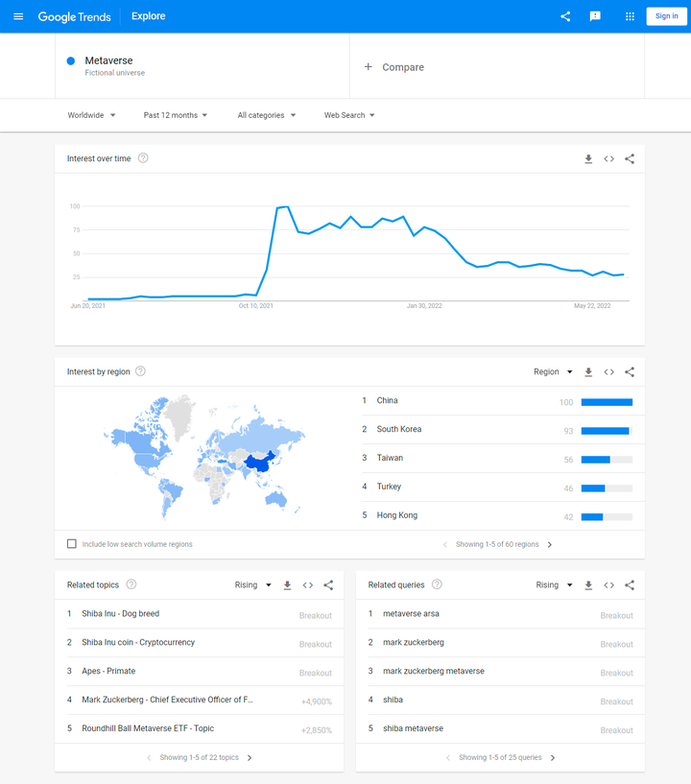Add a comparison term via Compare
Image resolution: width=691 pixels, height=784 pixels.
[x=394, y=67]
